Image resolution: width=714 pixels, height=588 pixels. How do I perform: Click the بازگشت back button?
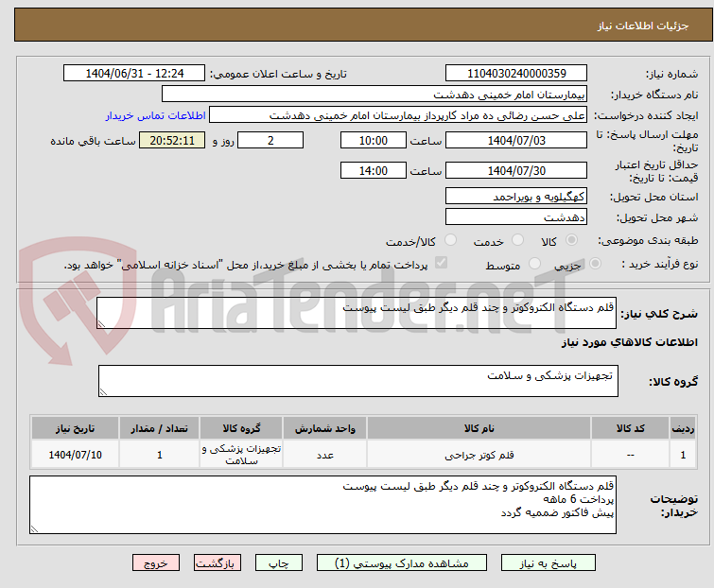(x=218, y=563)
